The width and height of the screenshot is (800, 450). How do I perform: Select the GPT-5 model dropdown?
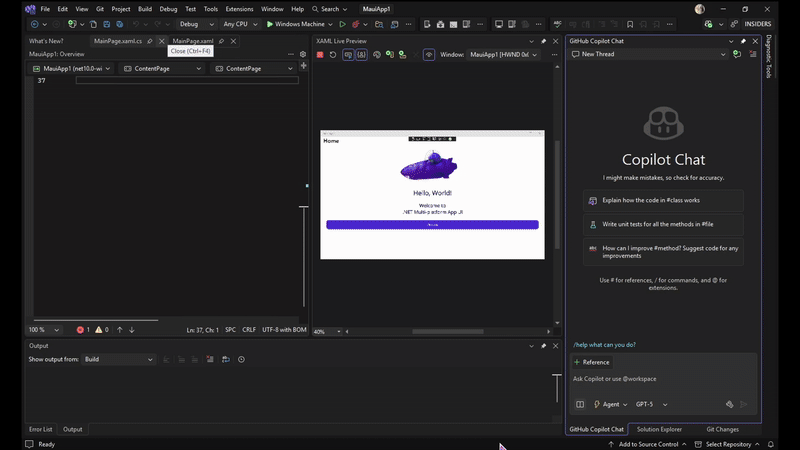coord(651,404)
